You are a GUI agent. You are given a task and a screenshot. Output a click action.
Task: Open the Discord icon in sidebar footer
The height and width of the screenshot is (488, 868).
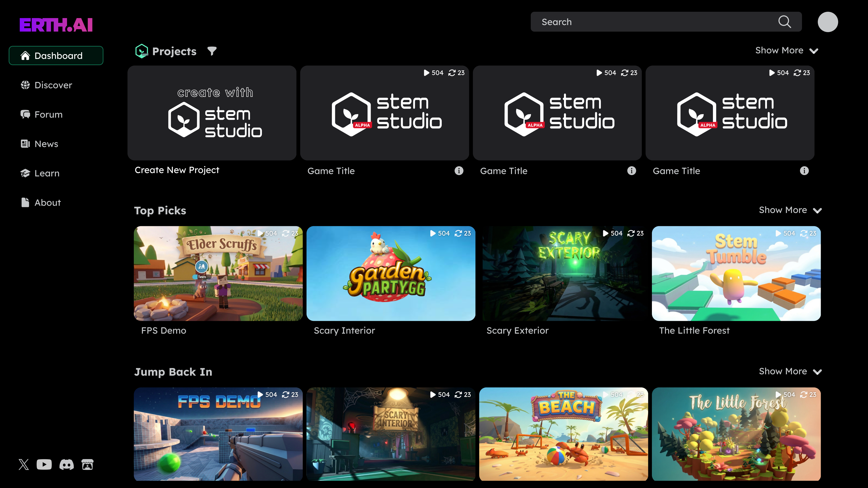tap(66, 465)
